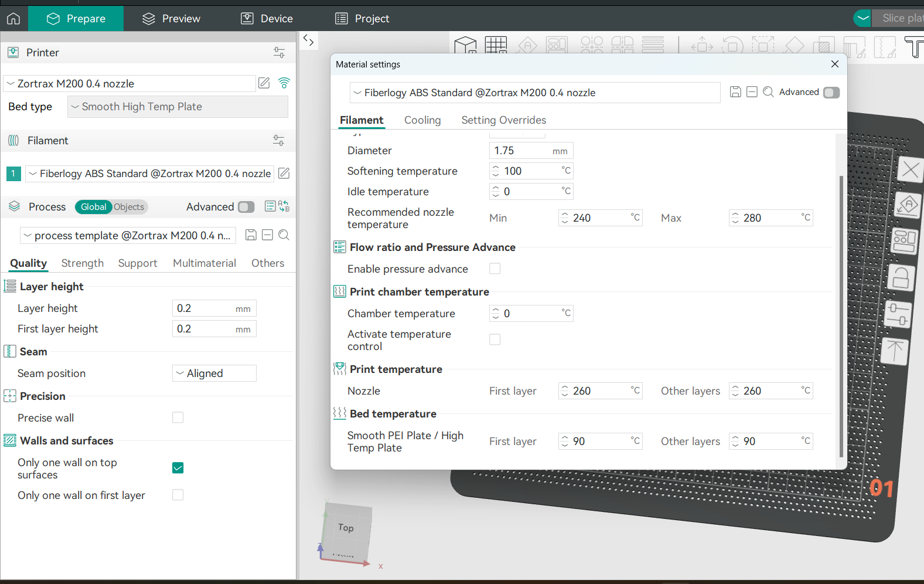Toggle Advanced mode in Material settings
Image resolution: width=924 pixels, height=584 pixels.
click(831, 93)
